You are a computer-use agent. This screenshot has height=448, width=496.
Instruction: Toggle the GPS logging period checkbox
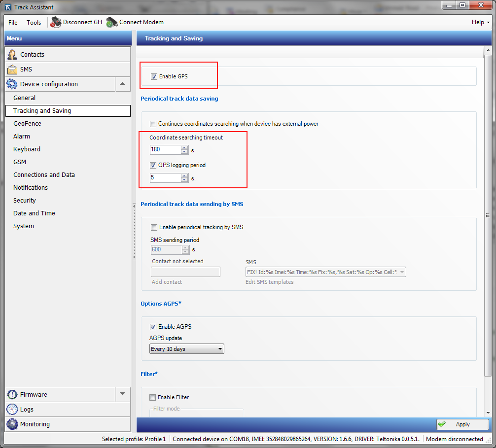[153, 165]
